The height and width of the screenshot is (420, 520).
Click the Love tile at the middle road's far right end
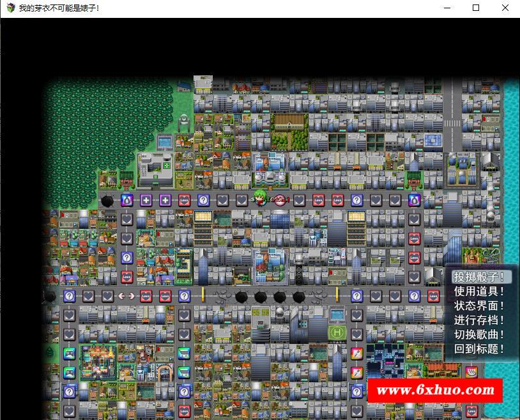point(434,296)
